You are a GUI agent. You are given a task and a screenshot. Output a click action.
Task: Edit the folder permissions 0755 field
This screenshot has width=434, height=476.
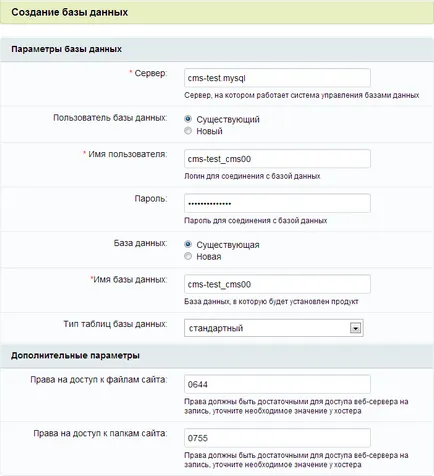[277, 438]
